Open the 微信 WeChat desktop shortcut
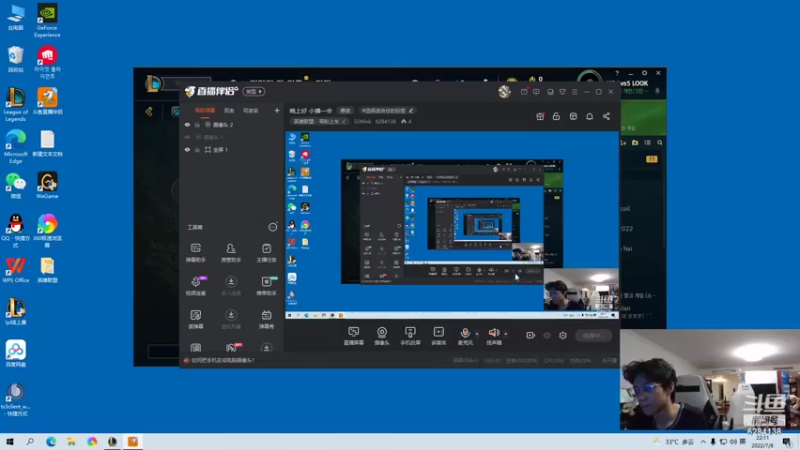This screenshot has width=800, height=450. point(15,185)
